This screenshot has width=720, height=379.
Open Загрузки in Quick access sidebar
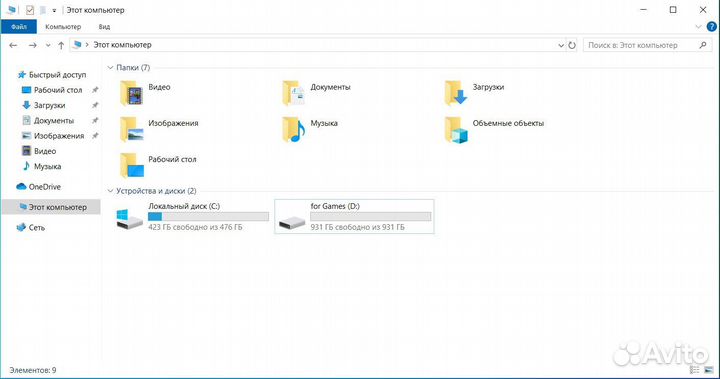point(44,105)
